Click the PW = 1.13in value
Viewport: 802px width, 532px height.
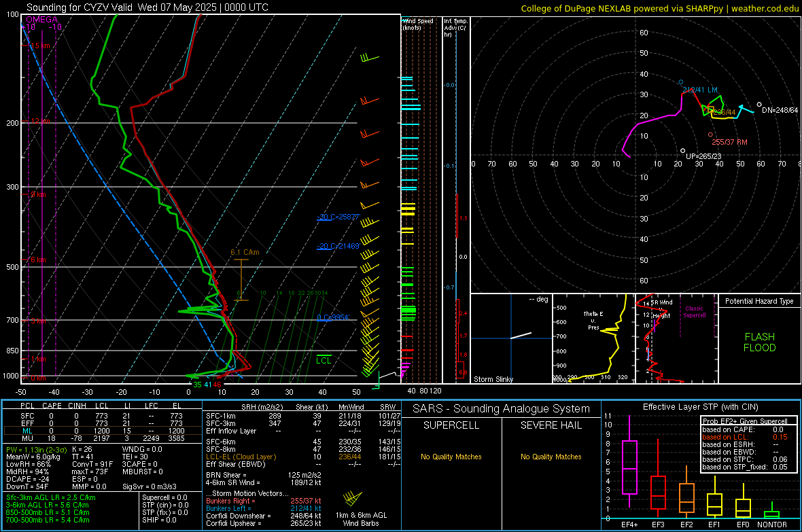pyautogui.click(x=37, y=450)
